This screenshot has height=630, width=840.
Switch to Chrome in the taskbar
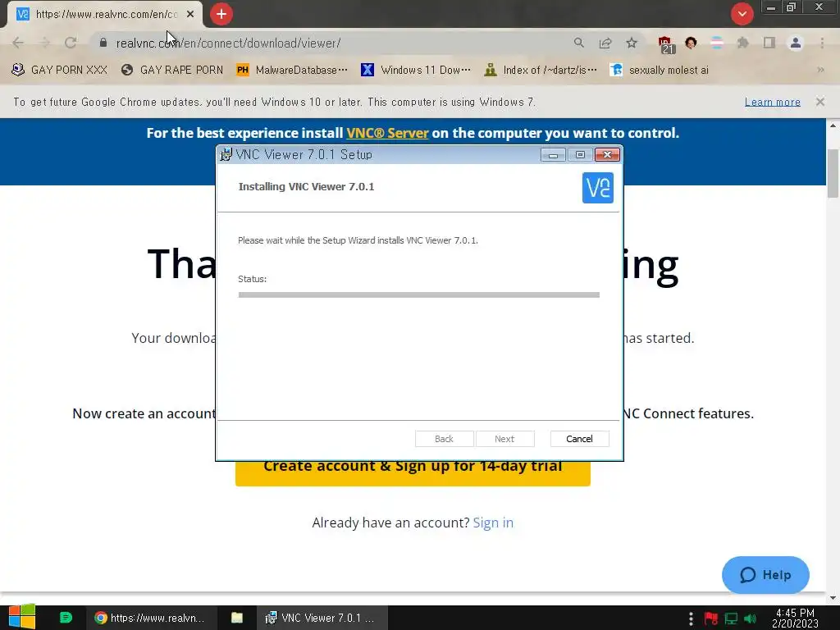point(152,618)
